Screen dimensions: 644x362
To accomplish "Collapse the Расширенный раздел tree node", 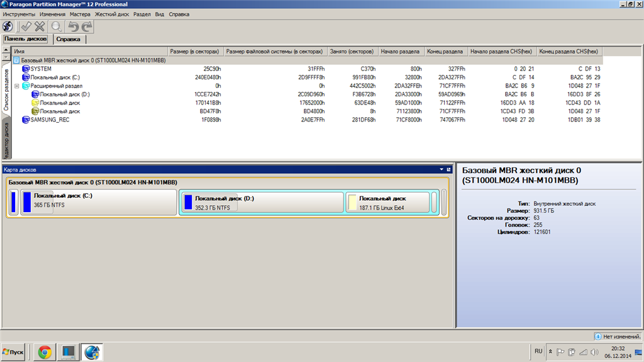I will (17, 86).
